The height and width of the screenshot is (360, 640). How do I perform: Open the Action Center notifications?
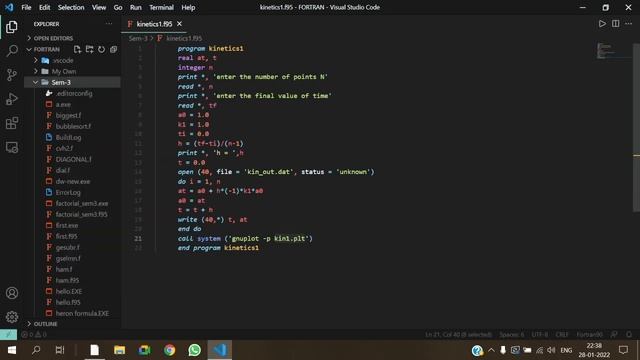[x=623, y=350]
